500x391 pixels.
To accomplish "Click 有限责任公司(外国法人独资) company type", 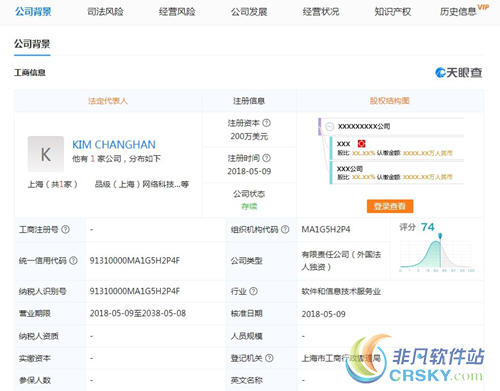I will (341, 261).
